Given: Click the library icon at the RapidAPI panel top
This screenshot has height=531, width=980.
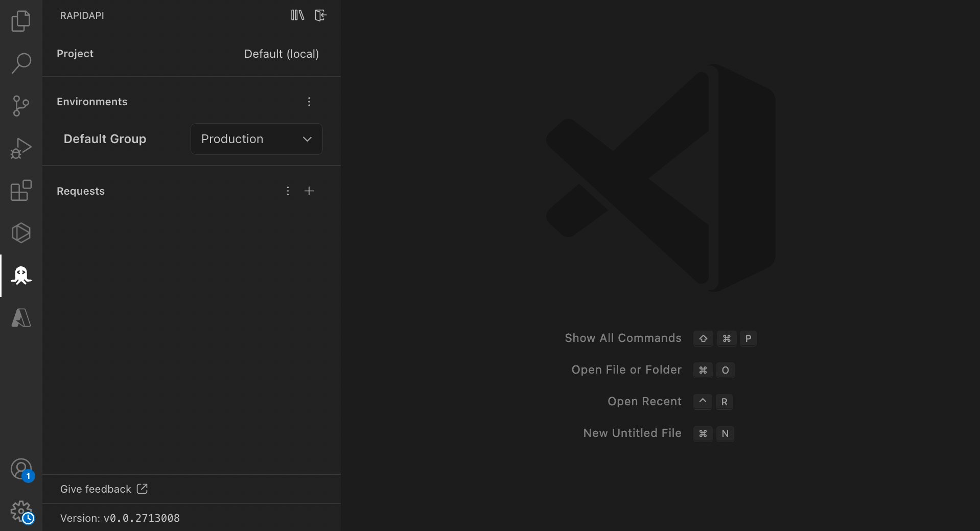Looking at the screenshot, I should (x=297, y=15).
